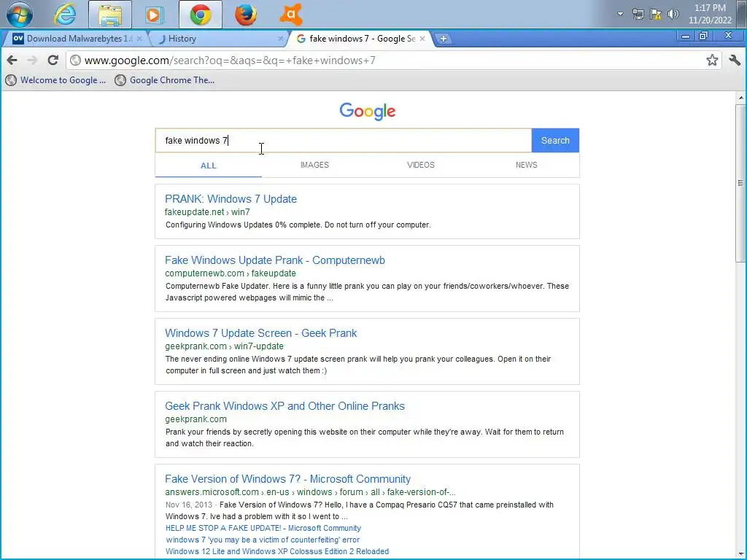Open the volume speaker tray icon
Image resolution: width=747 pixels, height=560 pixels.
673,14
